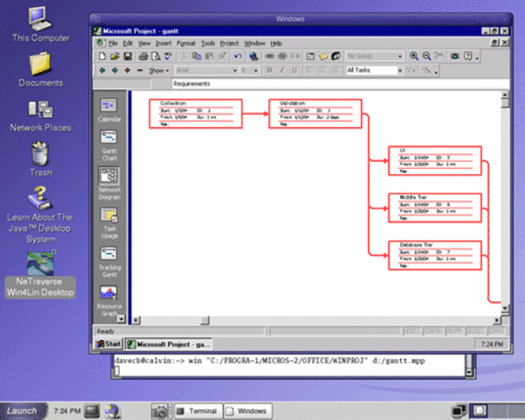Hide subtasks with the minus icon
The width and height of the screenshot is (525, 420).
click(x=140, y=70)
